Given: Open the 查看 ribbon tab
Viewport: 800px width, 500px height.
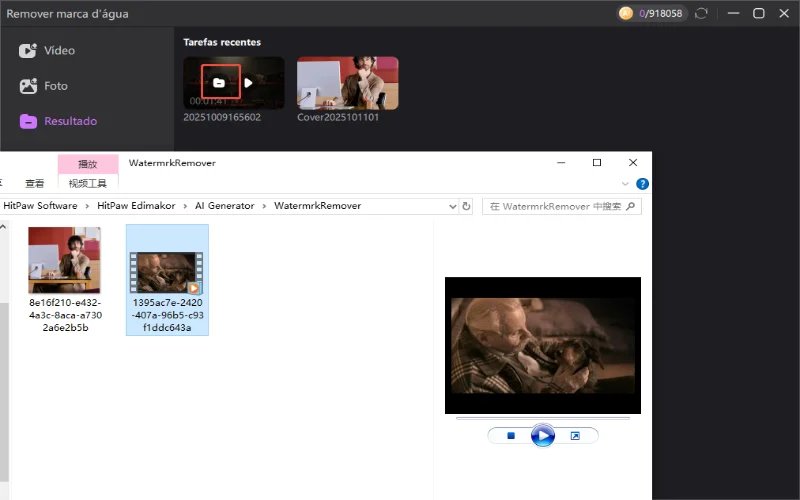Looking at the screenshot, I should 35,183.
